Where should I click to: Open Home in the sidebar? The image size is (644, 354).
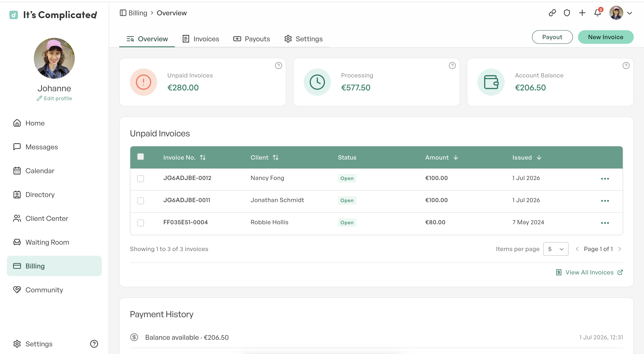pos(54,123)
